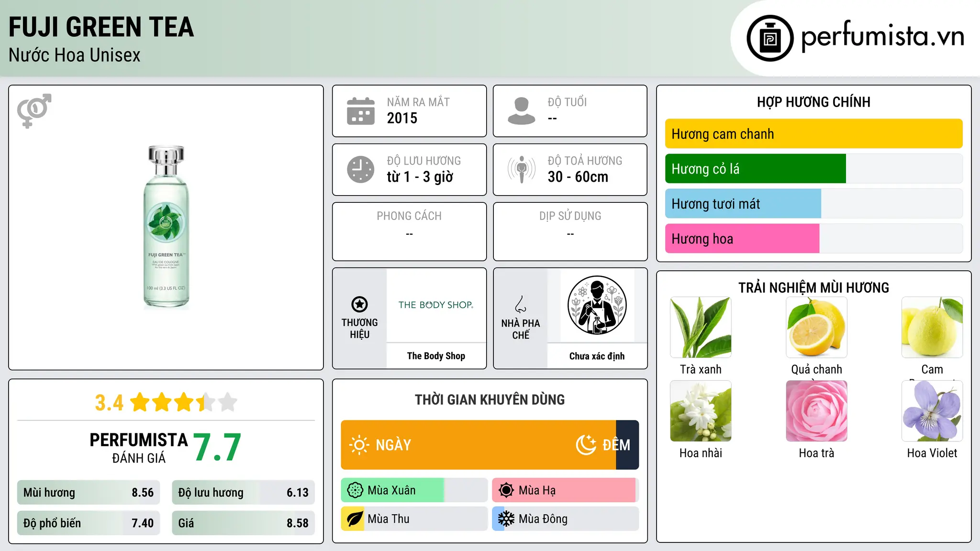Click the từ 1 - 3 giờ longevity value
The image size is (980, 551).
click(x=420, y=177)
